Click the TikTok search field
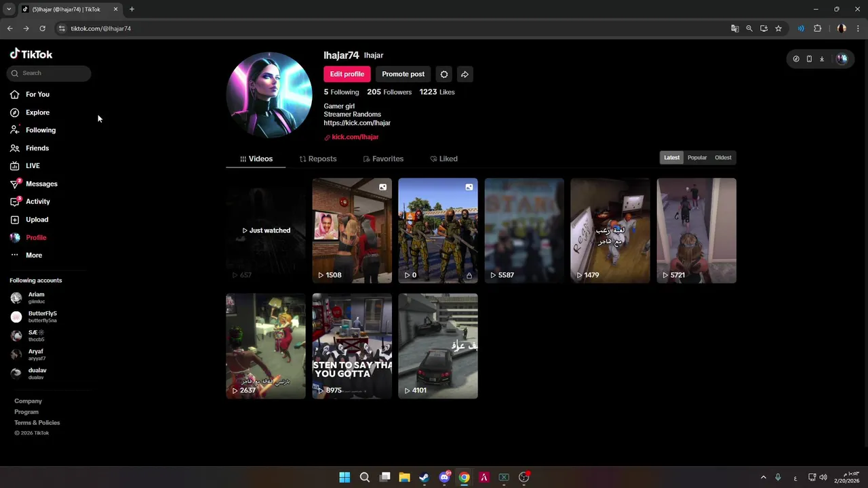This screenshot has height=488, width=868. [x=49, y=73]
